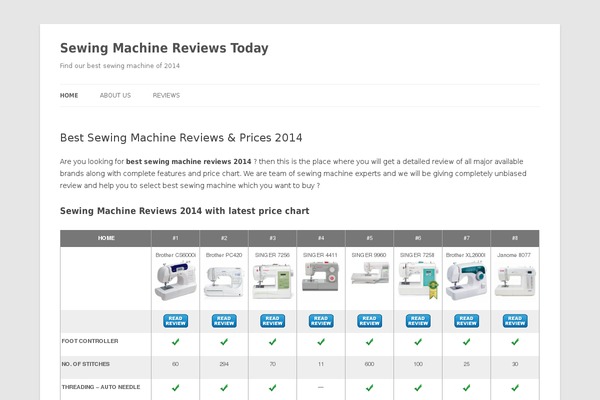Click stitch count 11 for SINGER 4411

321,364
